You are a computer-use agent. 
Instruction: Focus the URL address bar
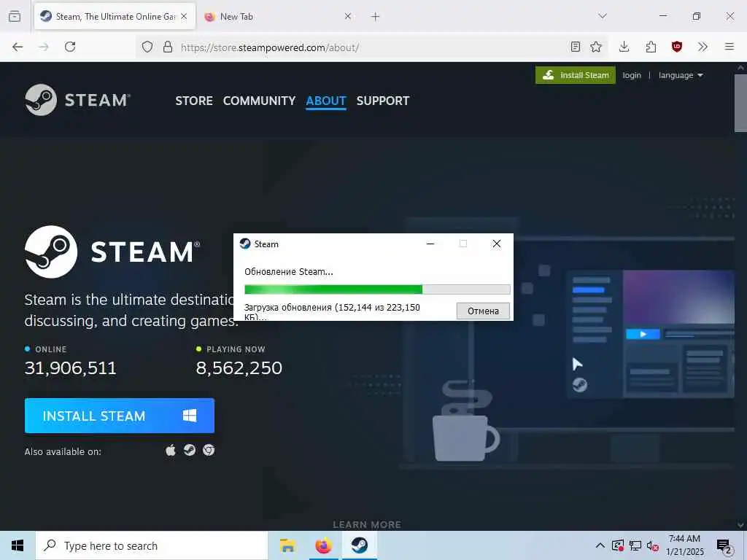(x=371, y=47)
